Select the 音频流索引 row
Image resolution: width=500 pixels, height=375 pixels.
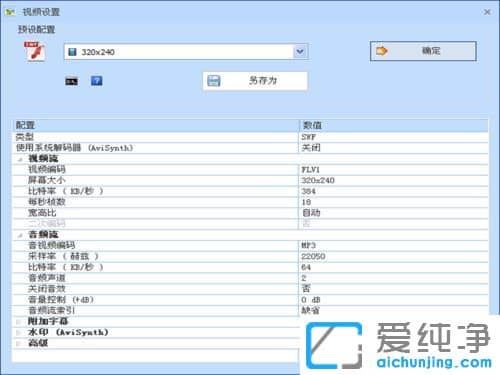(251, 310)
